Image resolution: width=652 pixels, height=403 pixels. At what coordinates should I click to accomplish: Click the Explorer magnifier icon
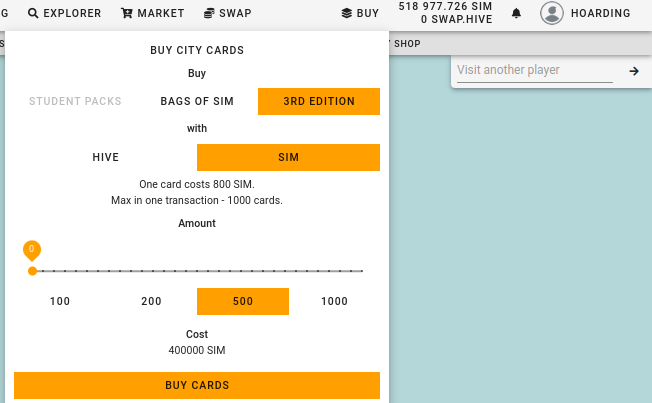pos(33,13)
